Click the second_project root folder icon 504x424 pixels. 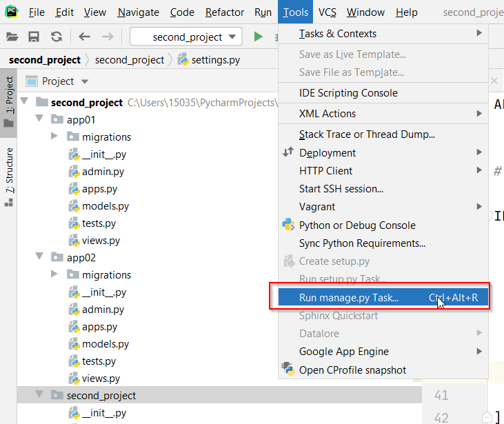pyautogui.click(x=42, y=102)
